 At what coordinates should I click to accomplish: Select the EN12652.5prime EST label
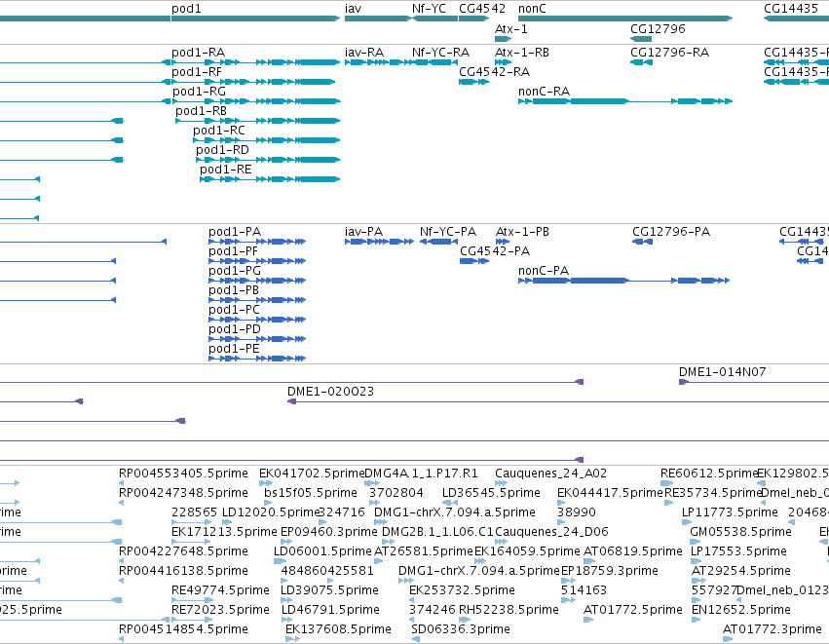(741, 610)
